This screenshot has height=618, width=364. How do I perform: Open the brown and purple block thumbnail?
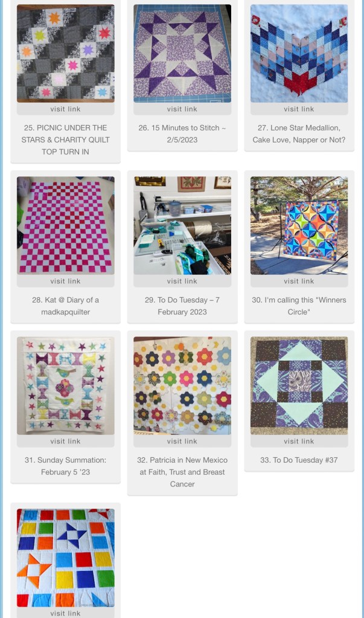299,385
